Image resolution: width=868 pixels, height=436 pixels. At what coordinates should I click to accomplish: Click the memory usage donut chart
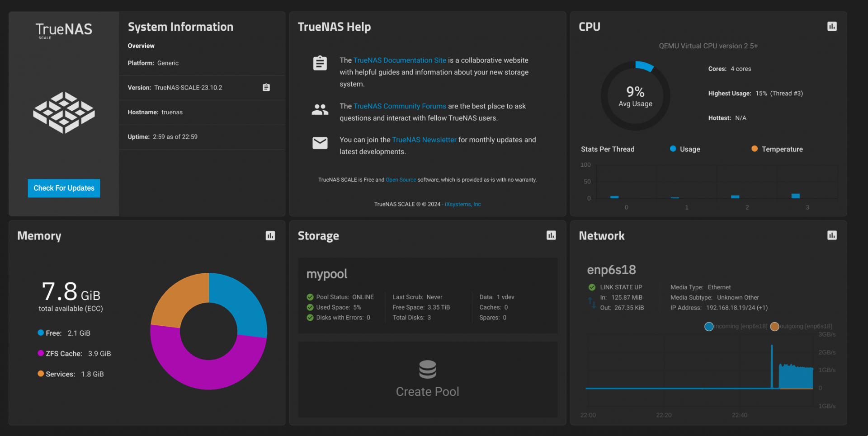[x=208, y=331]
